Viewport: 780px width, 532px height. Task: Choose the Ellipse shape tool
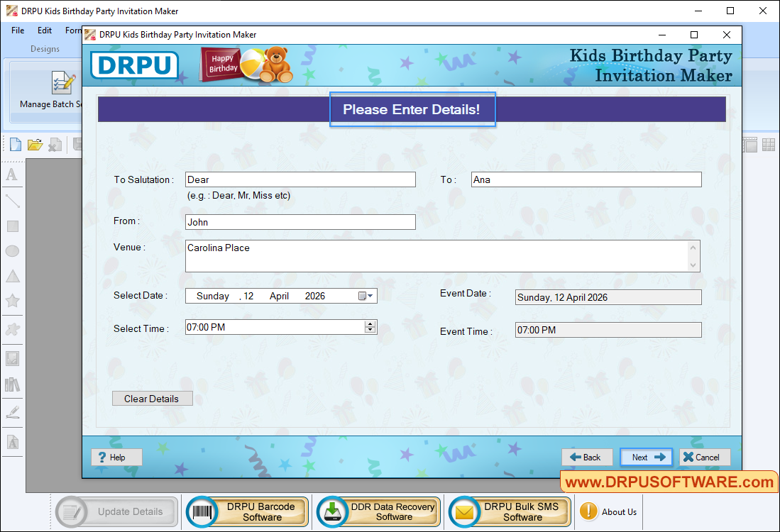[11, 251]
